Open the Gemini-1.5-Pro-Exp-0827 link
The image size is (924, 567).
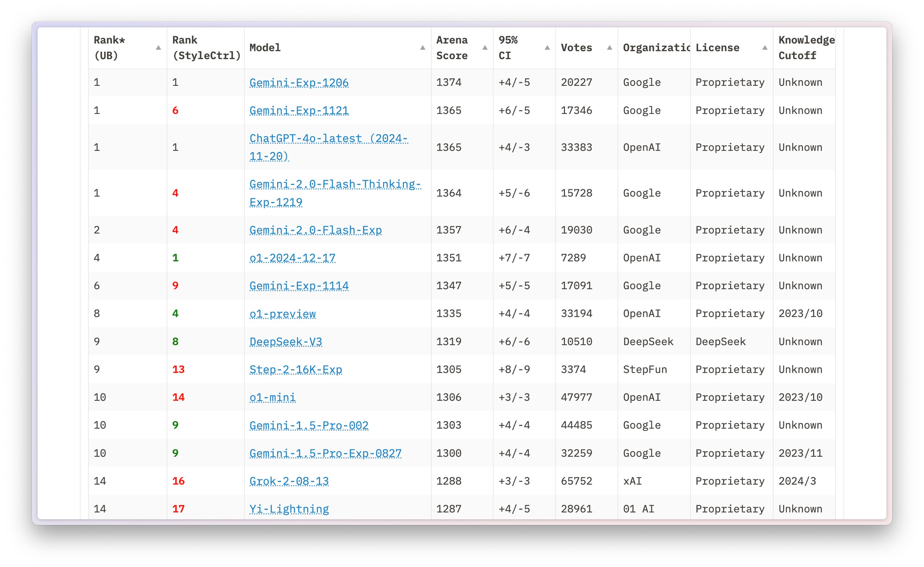[325, 453]
